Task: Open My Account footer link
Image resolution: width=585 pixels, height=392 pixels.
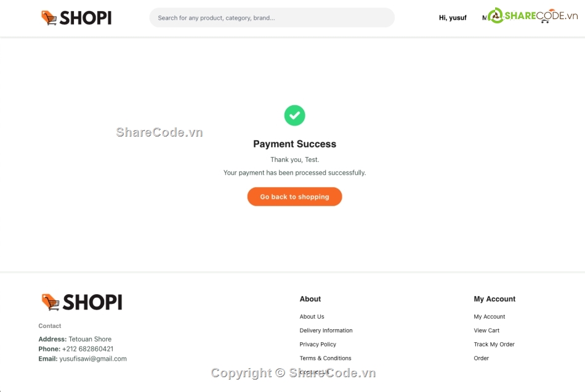Action: pyautogui.click(x=489, y=316)
